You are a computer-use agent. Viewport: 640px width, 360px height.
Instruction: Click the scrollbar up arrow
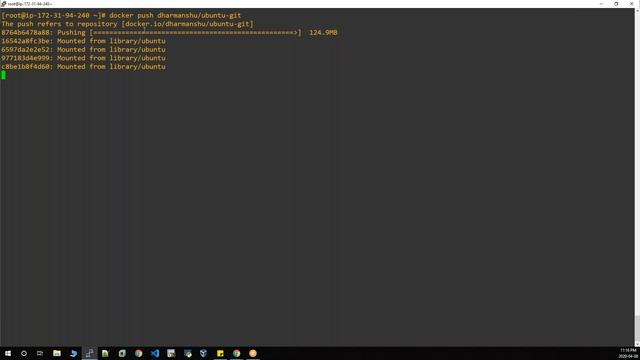[637, 10]
